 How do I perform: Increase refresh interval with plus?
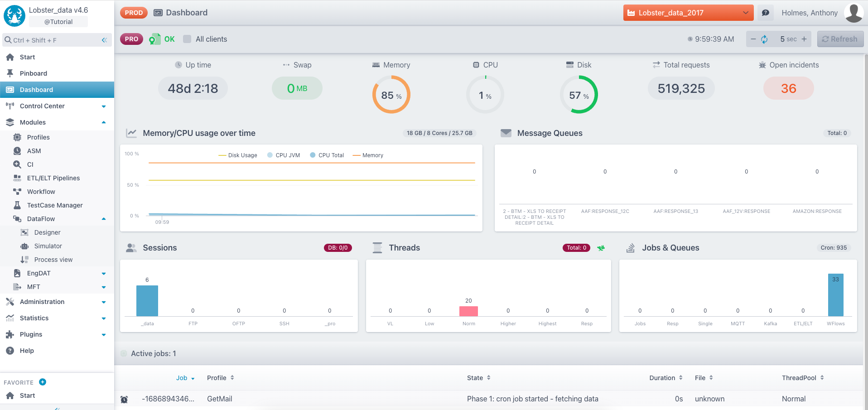[x=804, y=39]
